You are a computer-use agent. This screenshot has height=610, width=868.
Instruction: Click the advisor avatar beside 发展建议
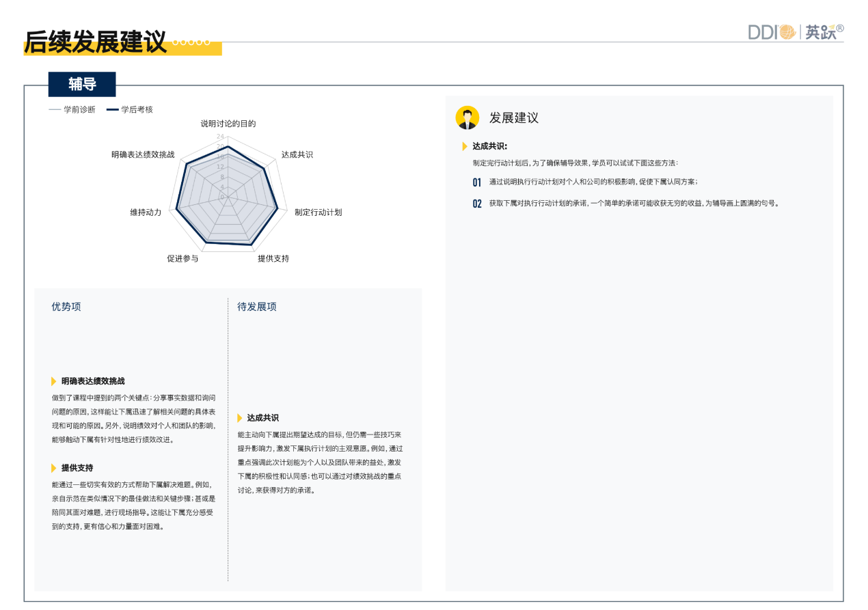pyautogui.click(x=467, y=117)
